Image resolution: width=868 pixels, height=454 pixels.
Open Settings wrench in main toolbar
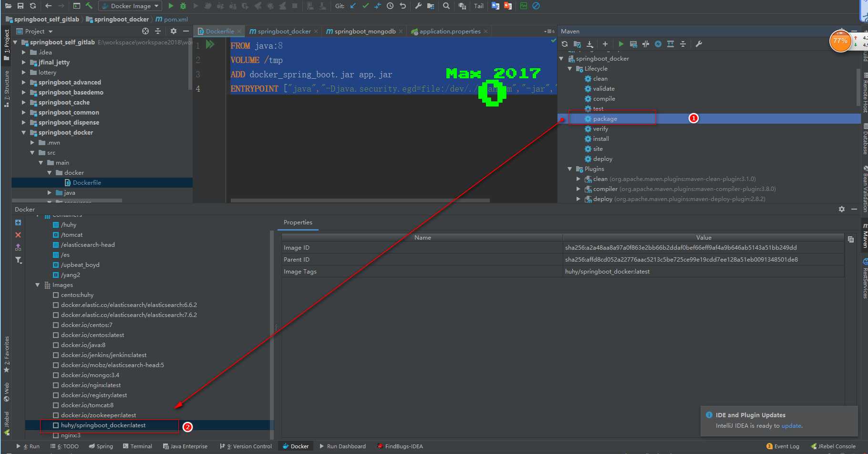(418, 6)
